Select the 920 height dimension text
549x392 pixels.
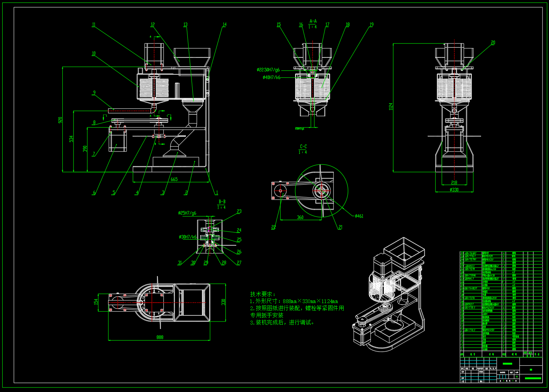click(x=60, y=120)
